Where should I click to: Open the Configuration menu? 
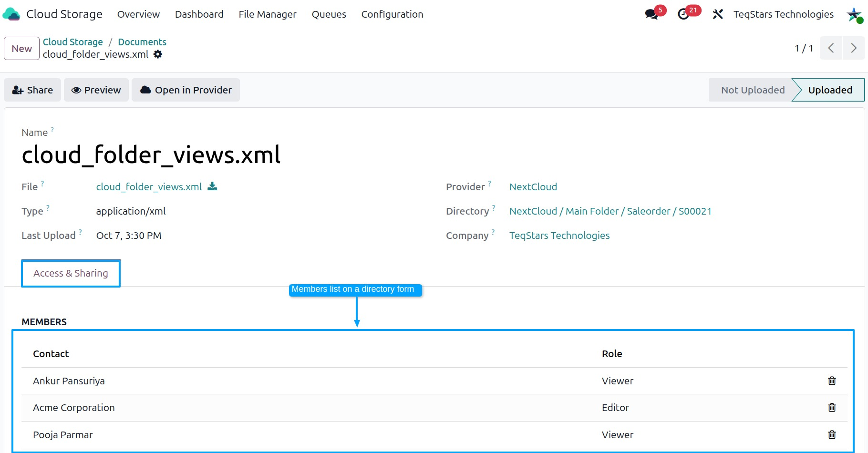[392, 14]
